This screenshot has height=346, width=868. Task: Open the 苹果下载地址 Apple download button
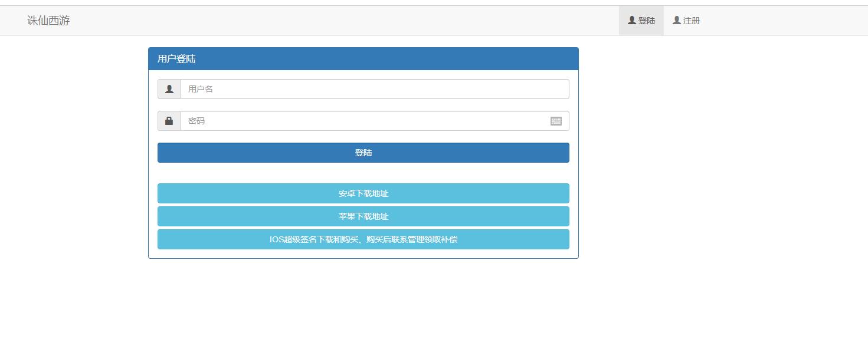pos(363,216)
